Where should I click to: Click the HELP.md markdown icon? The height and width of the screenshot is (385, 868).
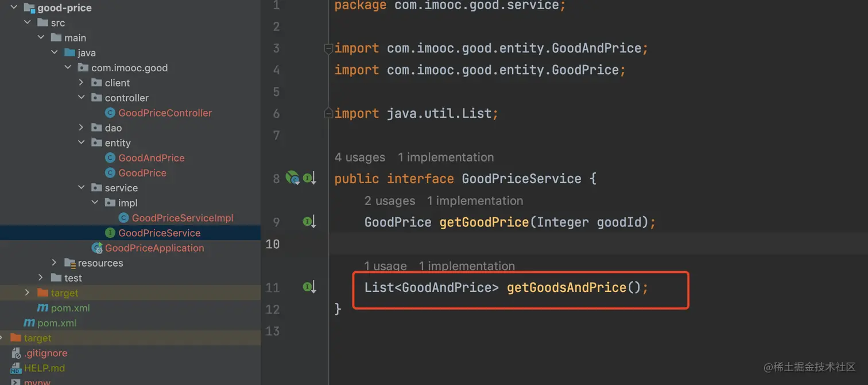[16, 368]
